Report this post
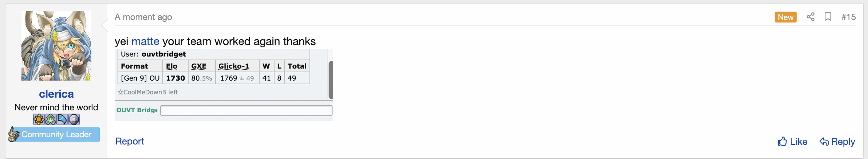This screenshot has width=868, height=159. [x=130, y=141]
